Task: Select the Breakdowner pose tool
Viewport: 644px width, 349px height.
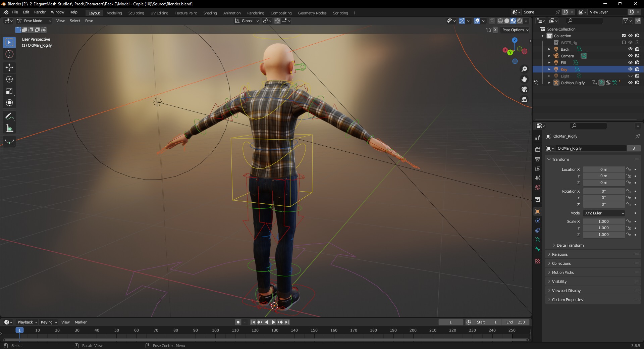Action: coord(9,142)
